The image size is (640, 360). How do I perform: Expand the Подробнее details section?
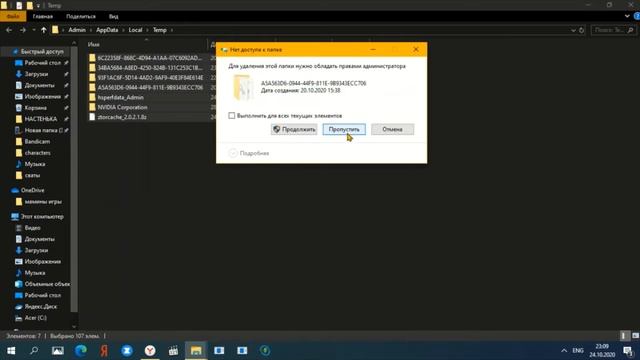(x=249, y=153)
